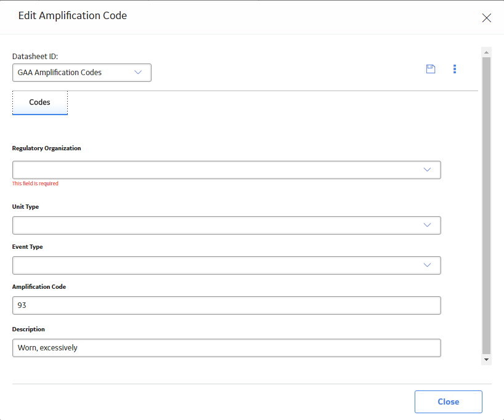Click the datasheet dropdown's chevron arrow
The image size is (504, 420).
tap(138, 72)
